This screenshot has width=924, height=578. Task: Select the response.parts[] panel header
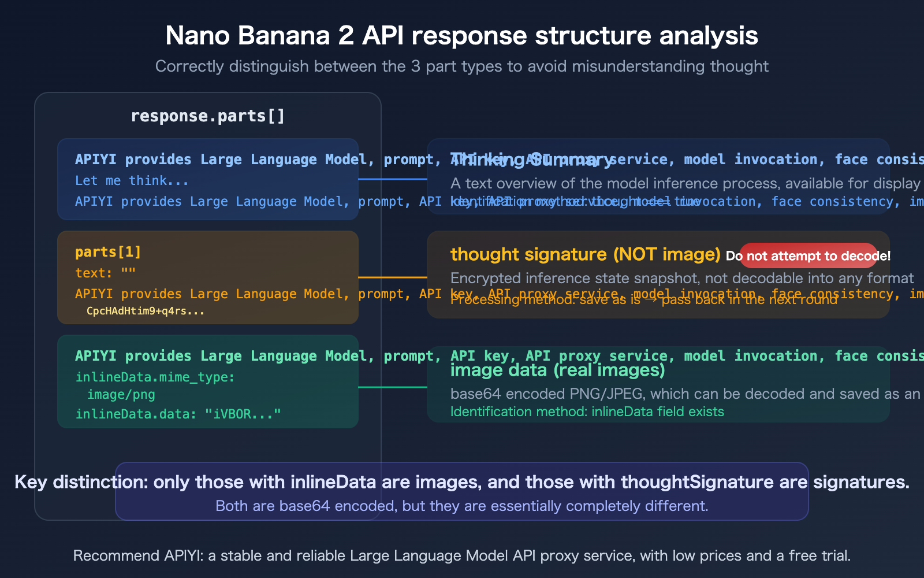coord(208,116)
